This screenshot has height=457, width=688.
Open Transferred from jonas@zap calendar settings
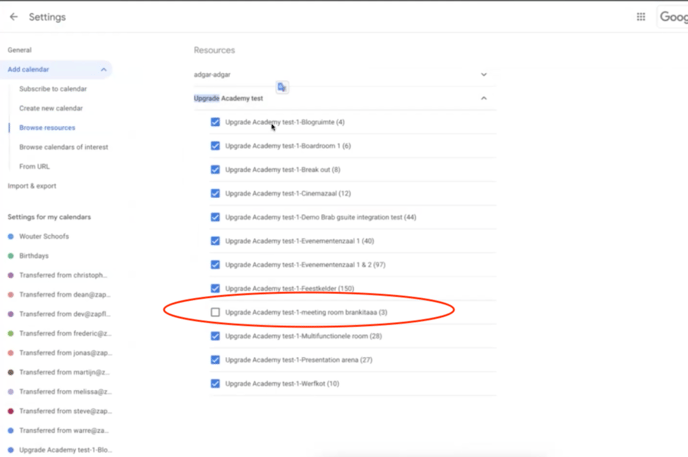[x=65, y=353]
